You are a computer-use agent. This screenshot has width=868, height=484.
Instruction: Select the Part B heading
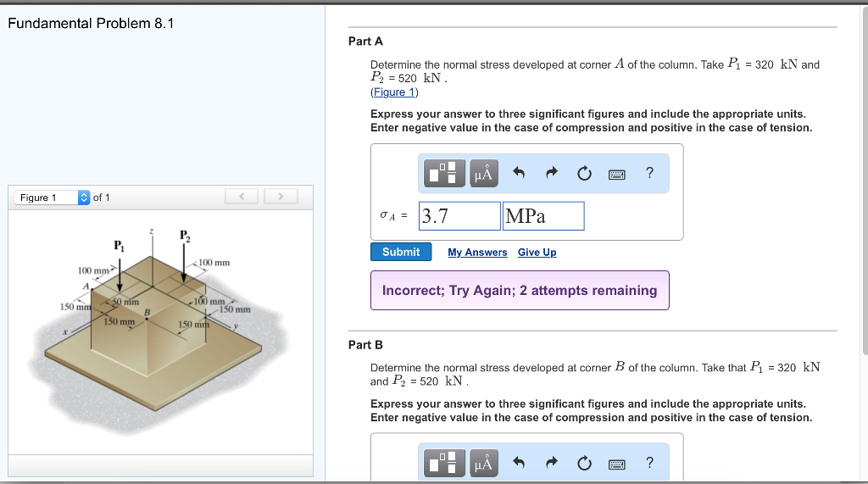point(365,345)
